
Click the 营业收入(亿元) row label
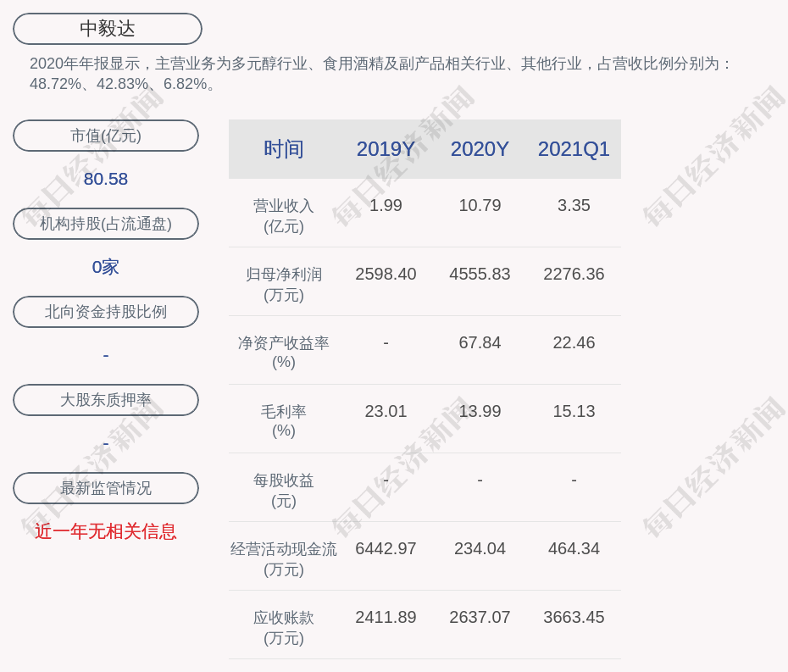284,216
